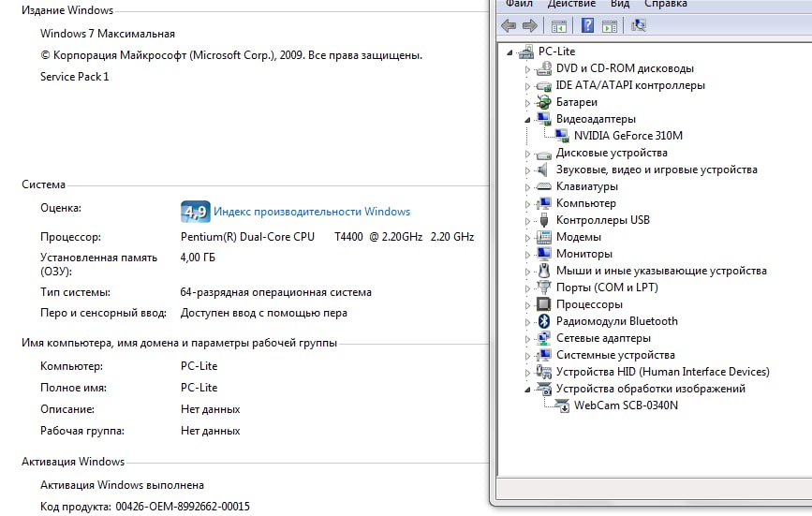Viewport: 812px width, 516px height.
Task: Click the DVD и CD-ROM дисководы icon
Action: (544, 68)
